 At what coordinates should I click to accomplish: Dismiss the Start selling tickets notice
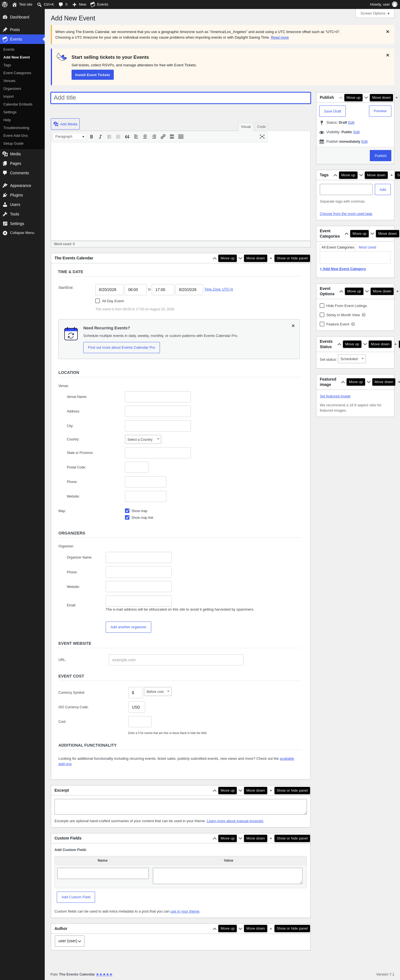387,55
